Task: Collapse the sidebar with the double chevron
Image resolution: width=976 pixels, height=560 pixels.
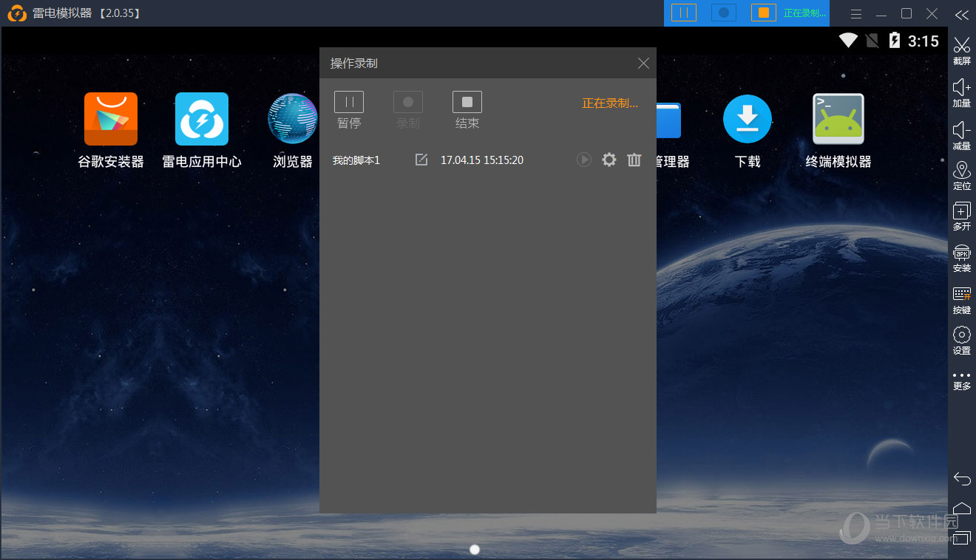Action: tap(961, 14)
